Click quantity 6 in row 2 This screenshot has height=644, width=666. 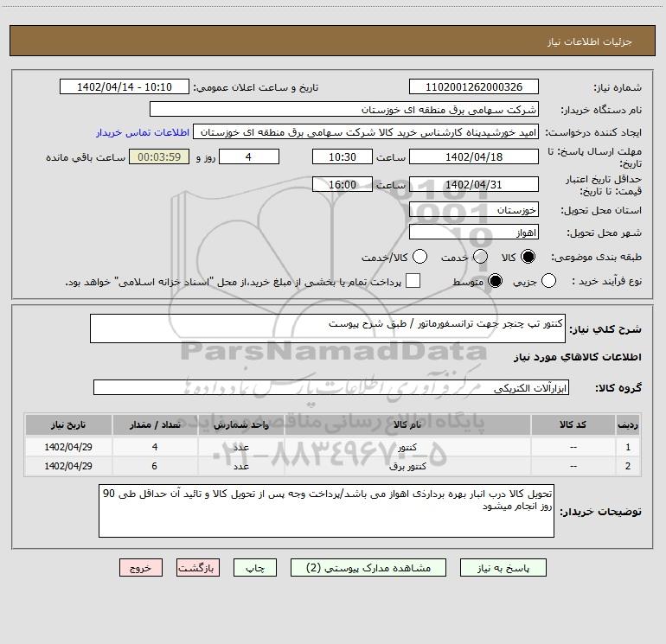[x=155, y=466]
